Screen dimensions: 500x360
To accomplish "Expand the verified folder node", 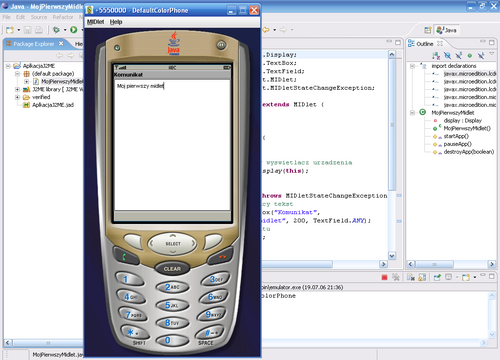I will (17, 97).
